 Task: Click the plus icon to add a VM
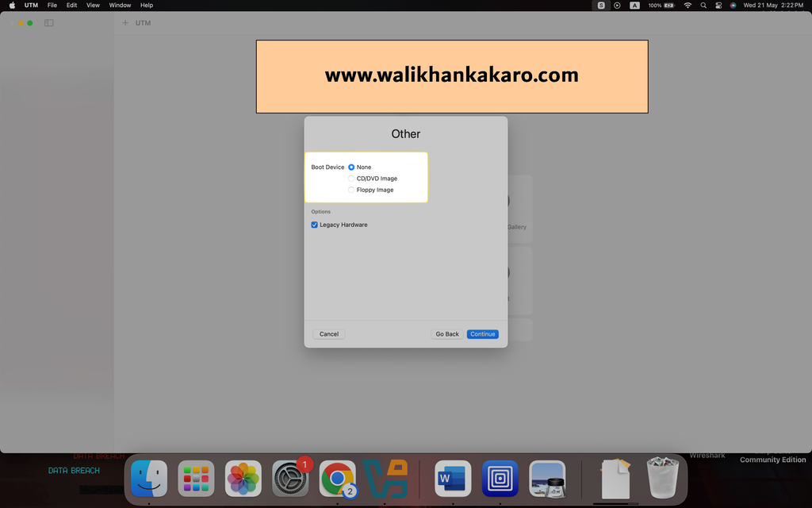click(124, 23)
